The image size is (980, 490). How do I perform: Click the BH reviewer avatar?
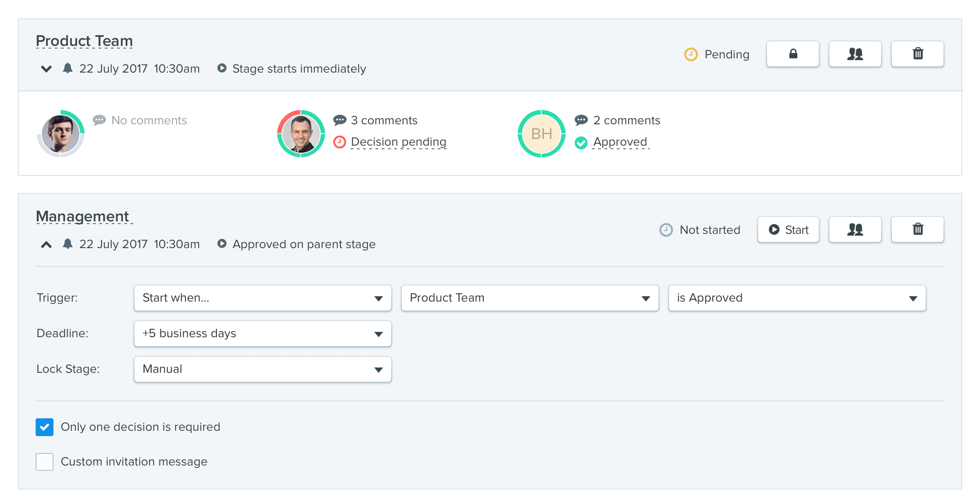pyautogui.click(x=541, y=134)
